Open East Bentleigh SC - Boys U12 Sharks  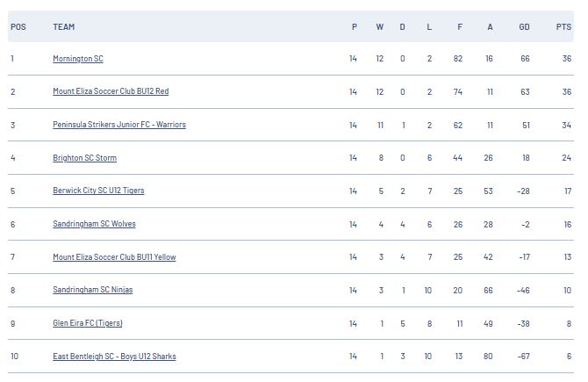[x=114, y=357]
